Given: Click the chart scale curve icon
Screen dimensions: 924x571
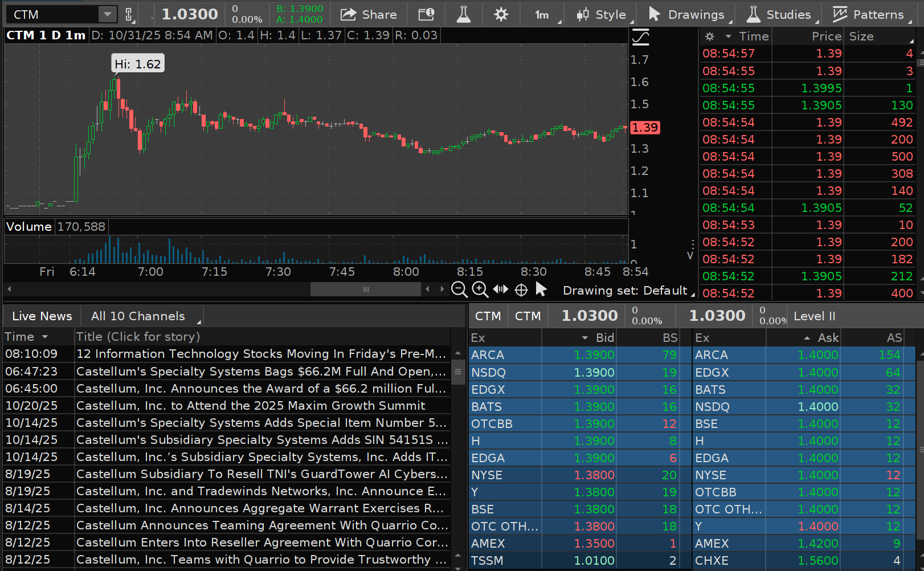Looking at the screenshot, I should click(641, 37).
